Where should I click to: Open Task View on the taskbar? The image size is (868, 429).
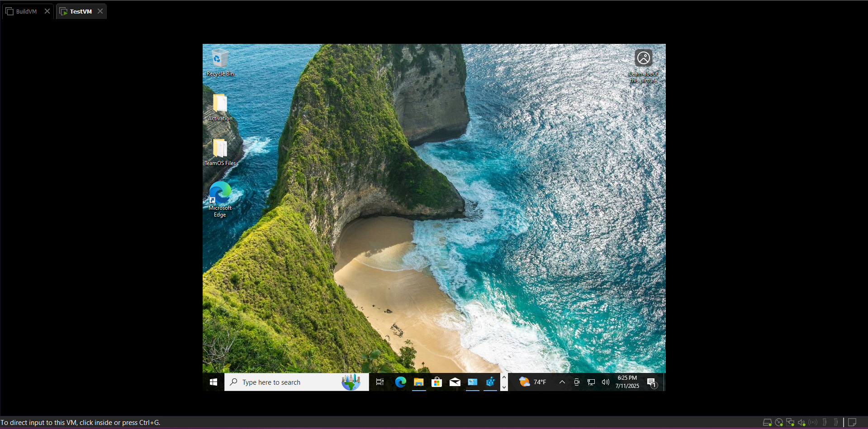click(380, 382)
